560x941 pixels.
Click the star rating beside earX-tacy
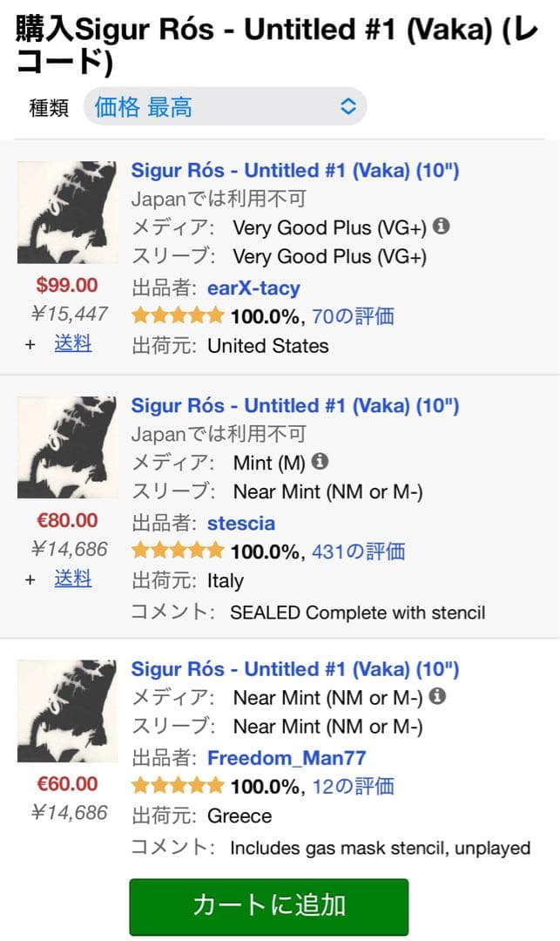click(178, 317)
